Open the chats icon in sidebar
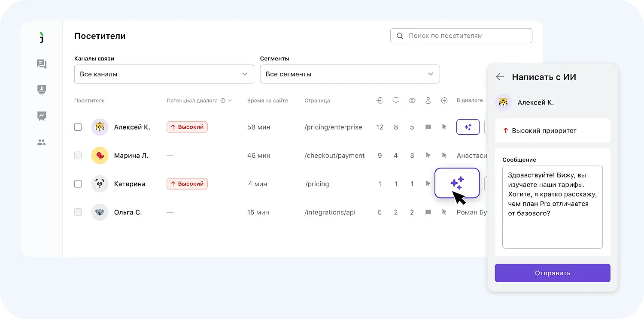 coord(42,64)
